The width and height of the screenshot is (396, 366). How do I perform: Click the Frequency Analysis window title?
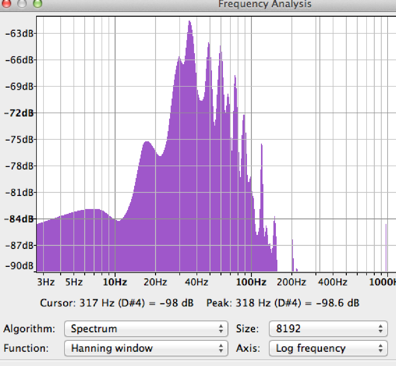click(x=265, y=4)
